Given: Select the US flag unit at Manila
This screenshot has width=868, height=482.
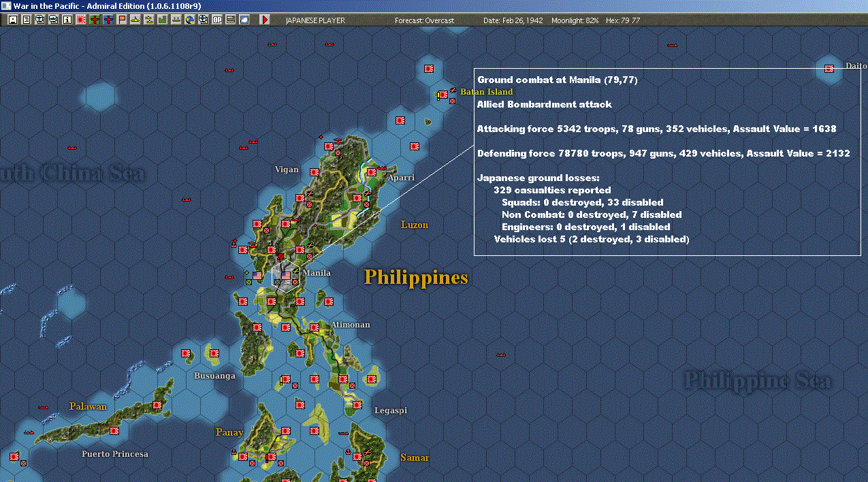Looking at the screenshot, I should pos(286,276).
